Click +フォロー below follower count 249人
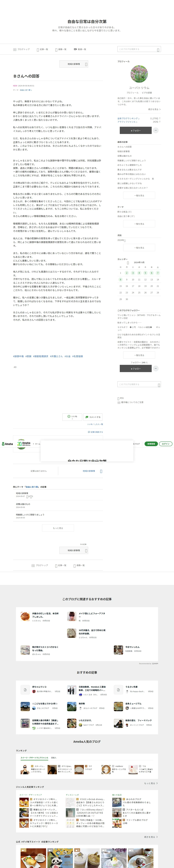The image size is (174, 868). click(135, 369)
